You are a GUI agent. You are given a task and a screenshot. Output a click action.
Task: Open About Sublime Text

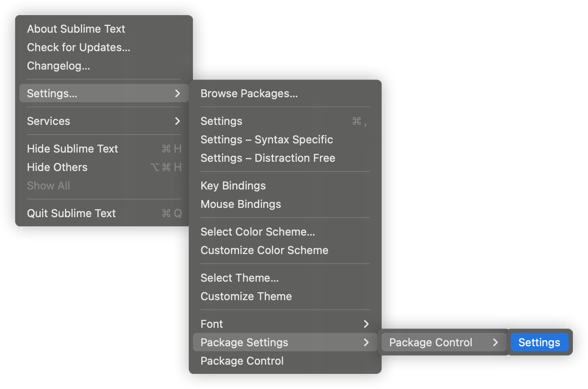(x=104, y=29)
